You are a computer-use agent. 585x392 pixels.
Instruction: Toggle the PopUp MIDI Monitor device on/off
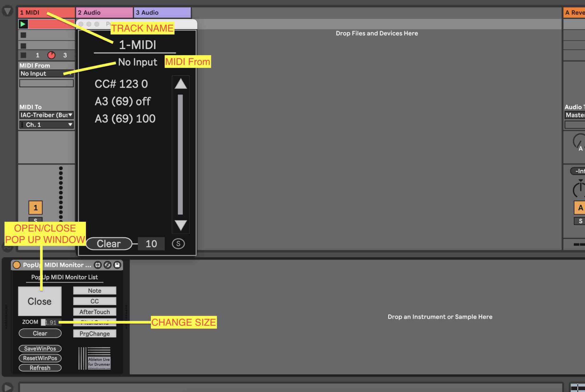pos(17,265)
